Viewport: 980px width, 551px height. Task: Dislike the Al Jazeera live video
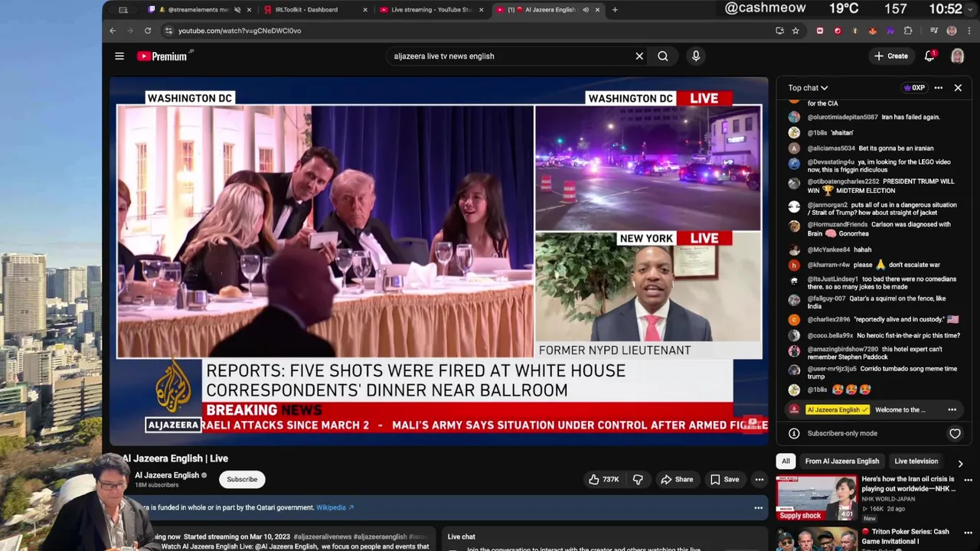638,479
